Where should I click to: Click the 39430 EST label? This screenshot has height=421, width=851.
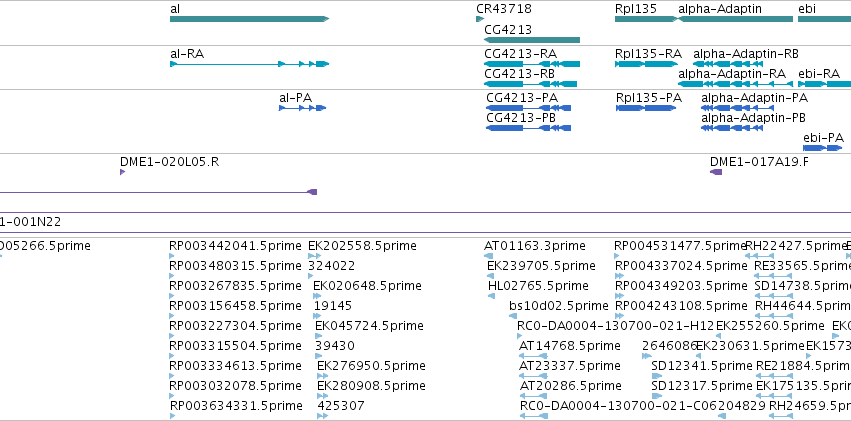pyautogui.click(x=335, y=346)
